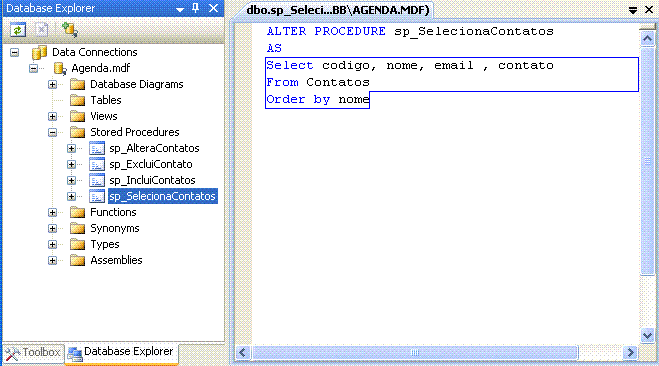Switch to the Toolbox tab
The image size is (659, 366).
click(x=33, y=353)
